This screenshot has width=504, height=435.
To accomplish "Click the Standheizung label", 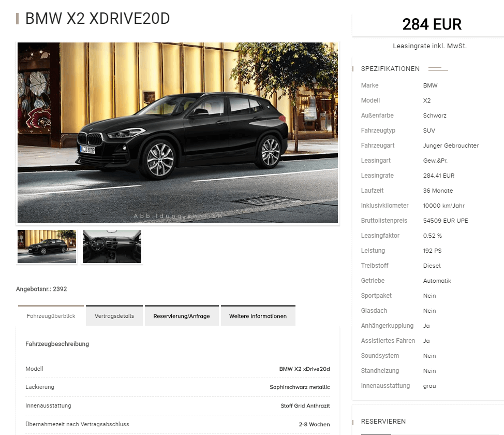I will coord(380,371).
